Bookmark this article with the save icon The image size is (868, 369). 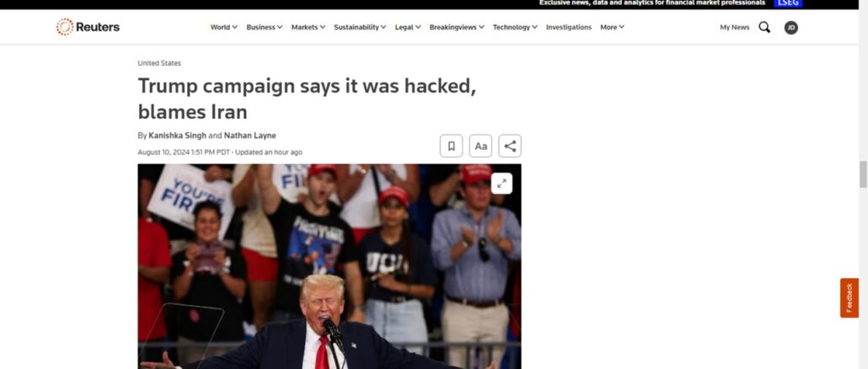tap(451, 146)
